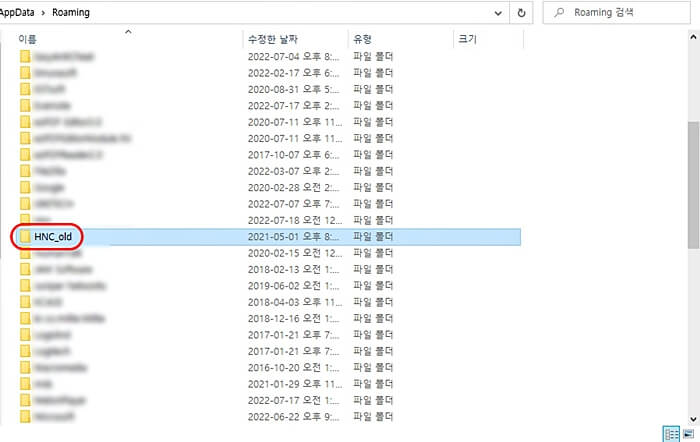Switch to details view icon at bottom right
Viewport: 700px width, 442px height.
671,434
